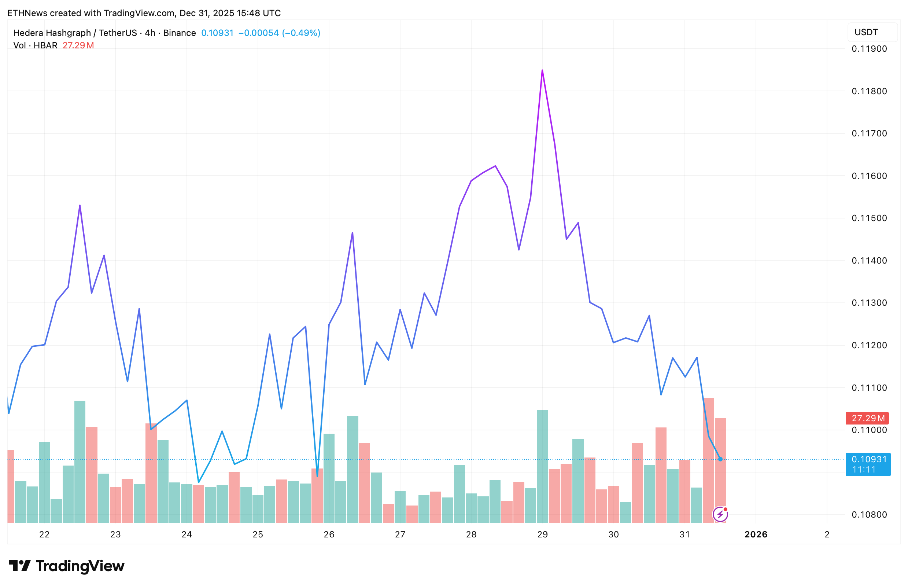The image size is (908, 588).
Task: Click the 0.11900 price scale label
Action: coord(869,49)
